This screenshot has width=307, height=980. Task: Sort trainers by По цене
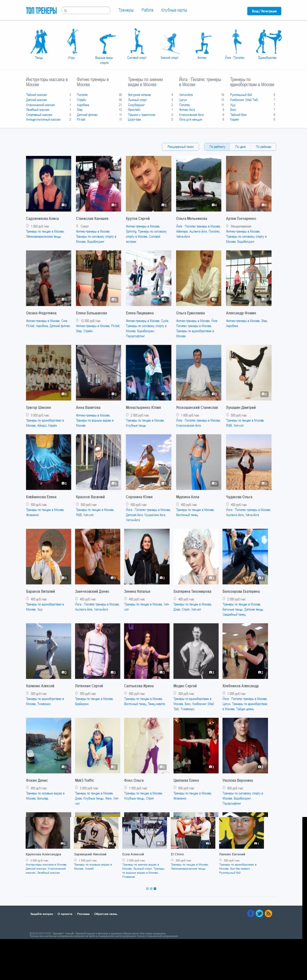click(x=240, y=146)
